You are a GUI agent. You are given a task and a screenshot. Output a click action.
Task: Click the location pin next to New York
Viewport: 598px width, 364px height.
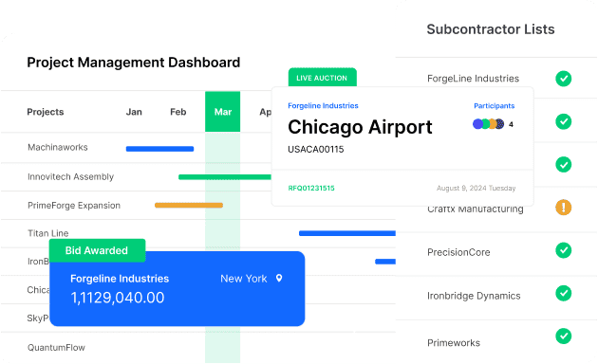tap(279, 279)
